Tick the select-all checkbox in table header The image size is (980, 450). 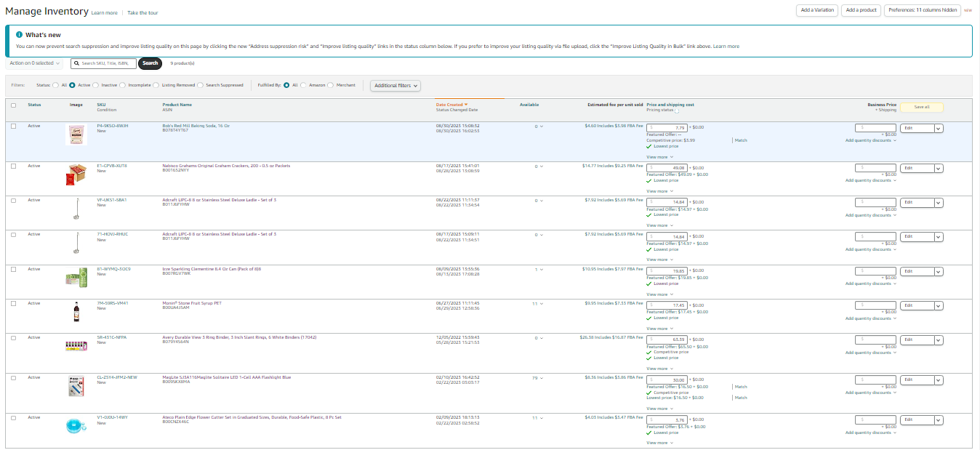pyautogui.click(x=13, y=105)
